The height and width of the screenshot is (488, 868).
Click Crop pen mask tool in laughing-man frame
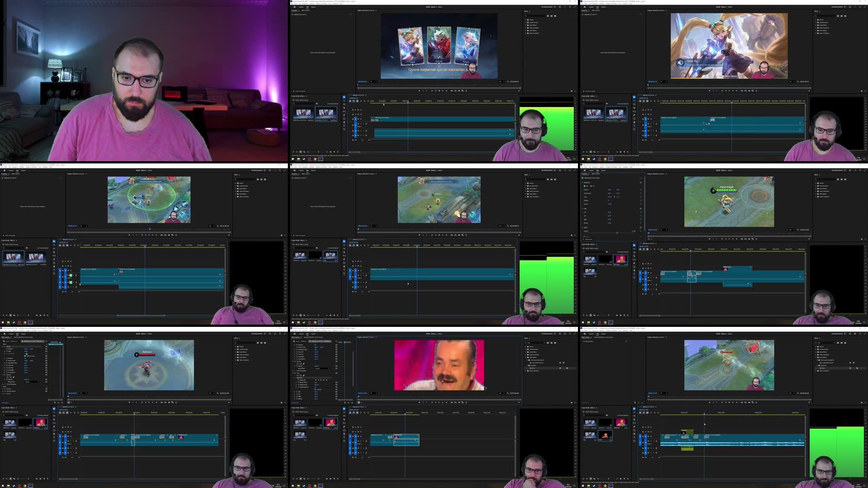[304, 375]
